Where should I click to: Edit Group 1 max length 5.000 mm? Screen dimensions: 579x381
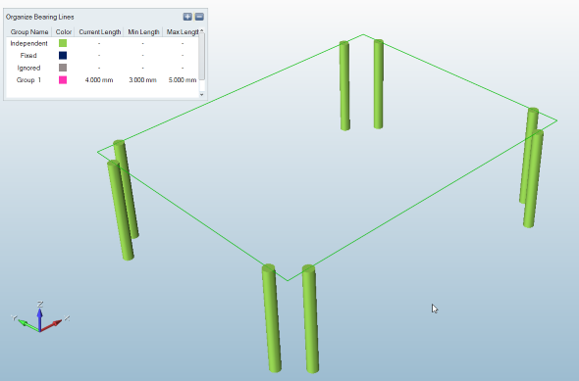(x=182, y=80)
